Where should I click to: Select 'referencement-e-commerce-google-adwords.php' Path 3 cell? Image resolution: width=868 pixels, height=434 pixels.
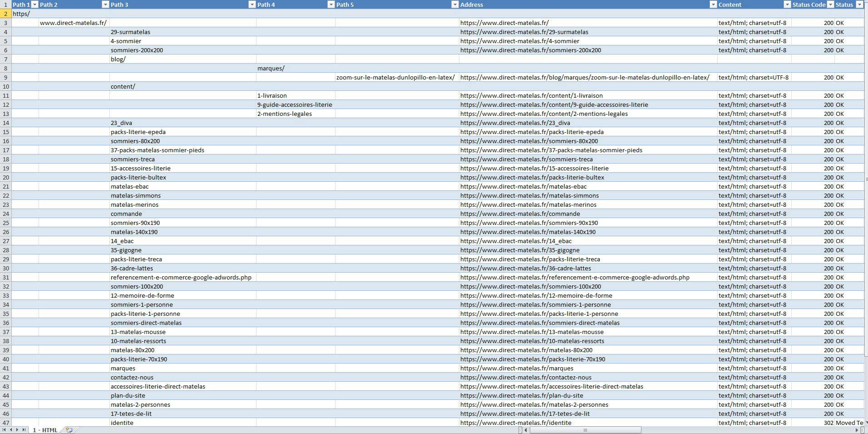coord(183,277)
